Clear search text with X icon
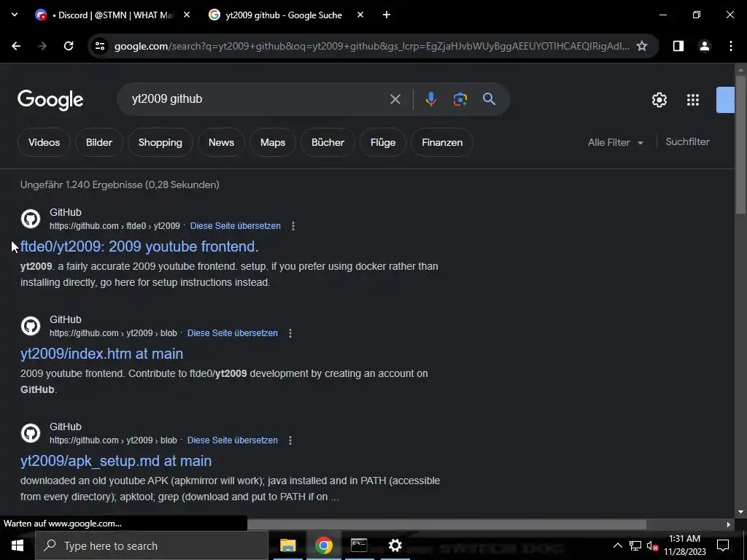The height and width of the screenshot is (560, 747). (x=395, y=99)
